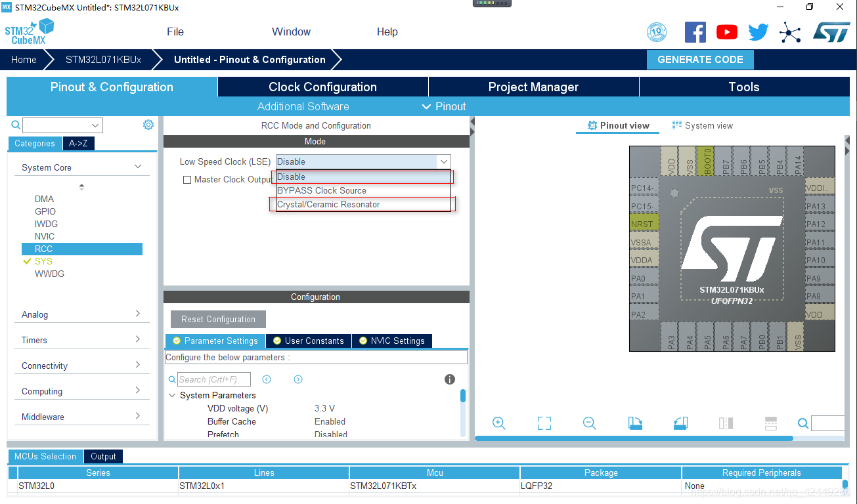Image resolution: width=857 pixels, height=504 pixels.
Task: Go to the Home breadcrumb
Action: [24, 59]
